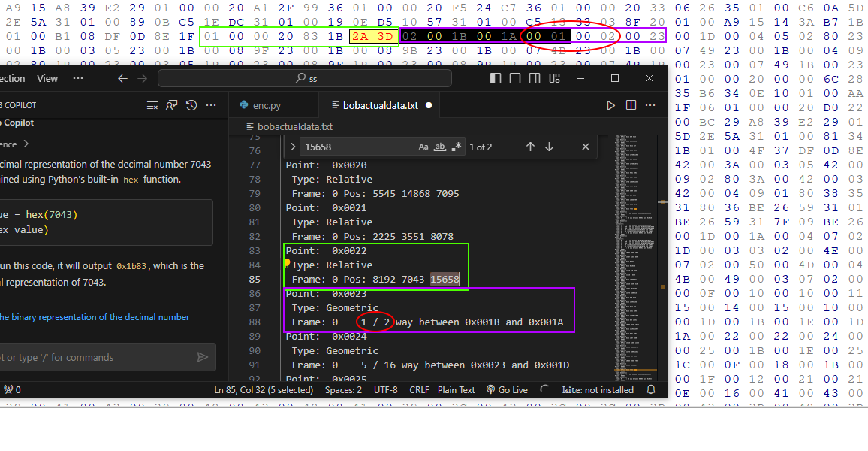Click line number 83 in gutter
868x451 pixels.
[x=255, y=251]
